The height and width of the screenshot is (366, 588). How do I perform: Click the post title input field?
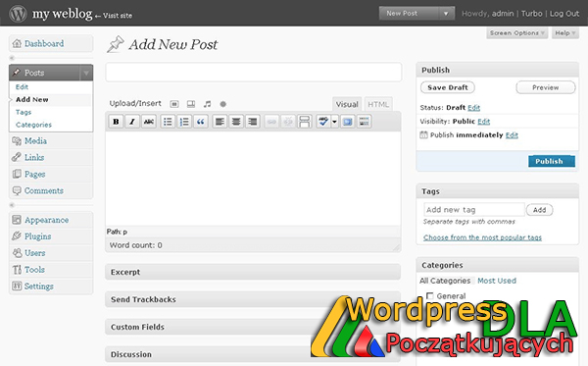coord(254,72)
